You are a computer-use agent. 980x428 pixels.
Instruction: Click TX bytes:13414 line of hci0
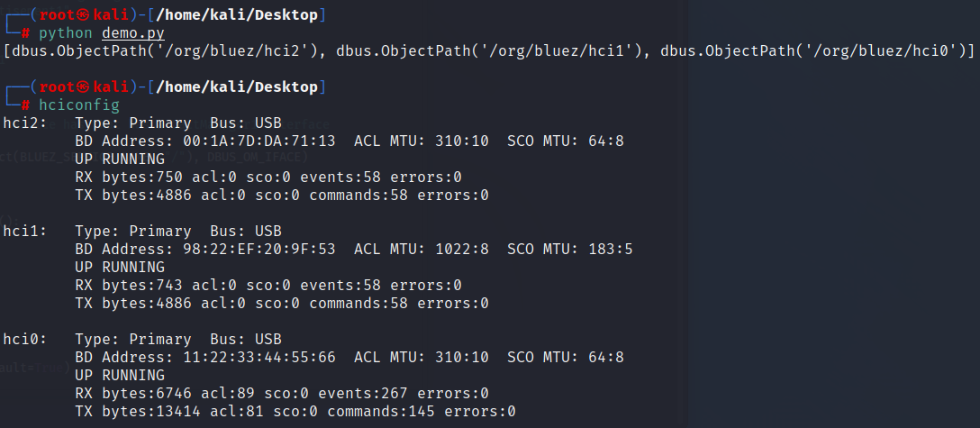point(295,412)
